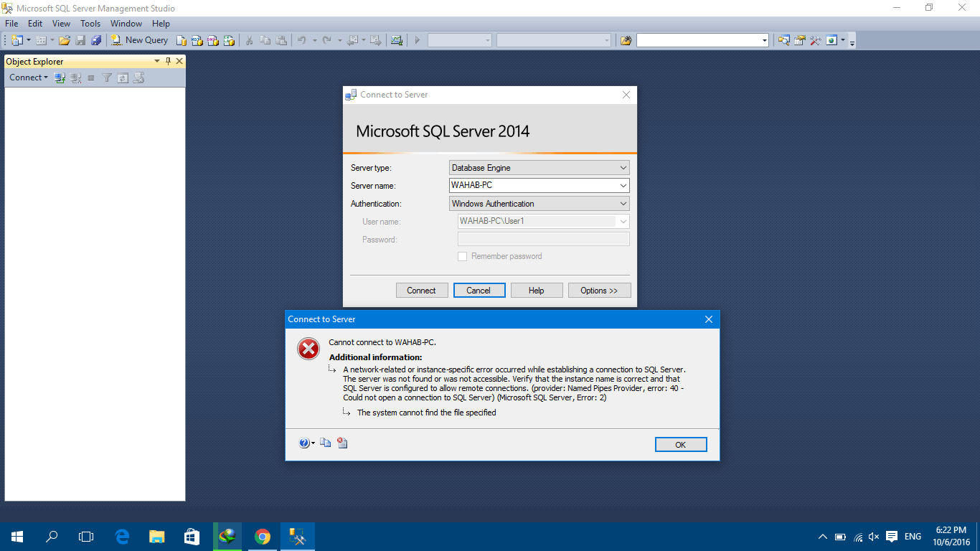The height and width of the screenshot is (551, 980).
Task: Open the Edit menu
Action: tap(35, 24)
